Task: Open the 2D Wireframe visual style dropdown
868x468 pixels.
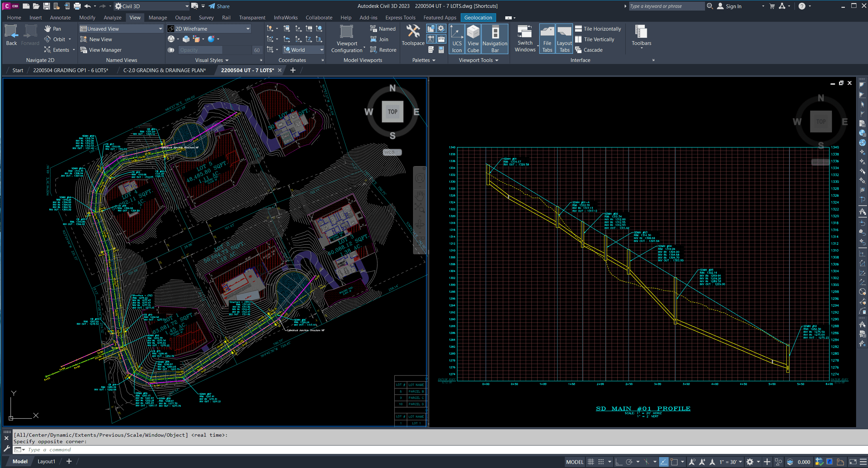Action: (248, 29)
